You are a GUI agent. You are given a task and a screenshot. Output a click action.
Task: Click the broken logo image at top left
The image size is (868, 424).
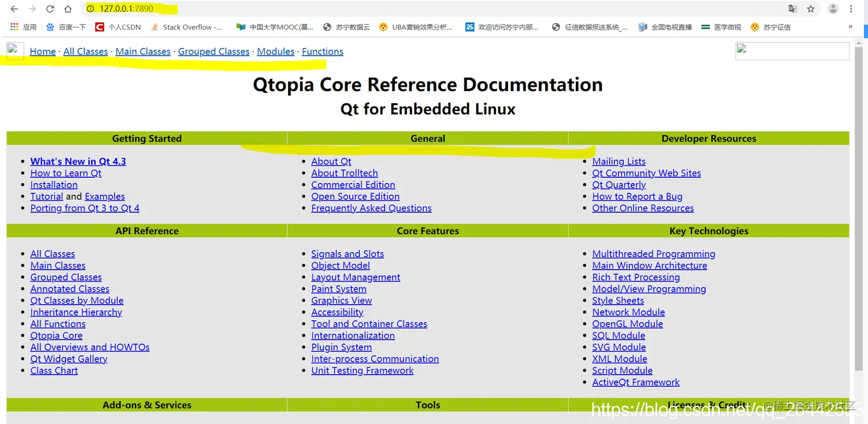[x=15, y=51]
